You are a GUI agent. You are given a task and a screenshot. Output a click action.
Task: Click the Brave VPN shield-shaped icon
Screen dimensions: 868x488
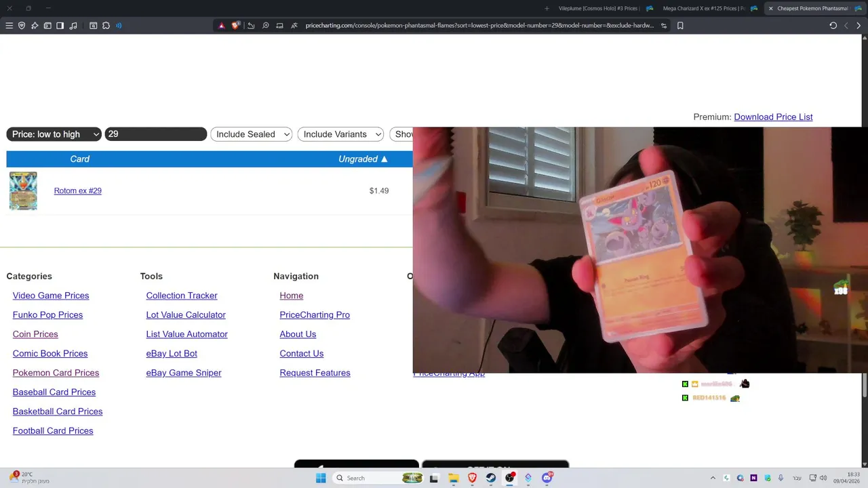[x=22, y=26]
